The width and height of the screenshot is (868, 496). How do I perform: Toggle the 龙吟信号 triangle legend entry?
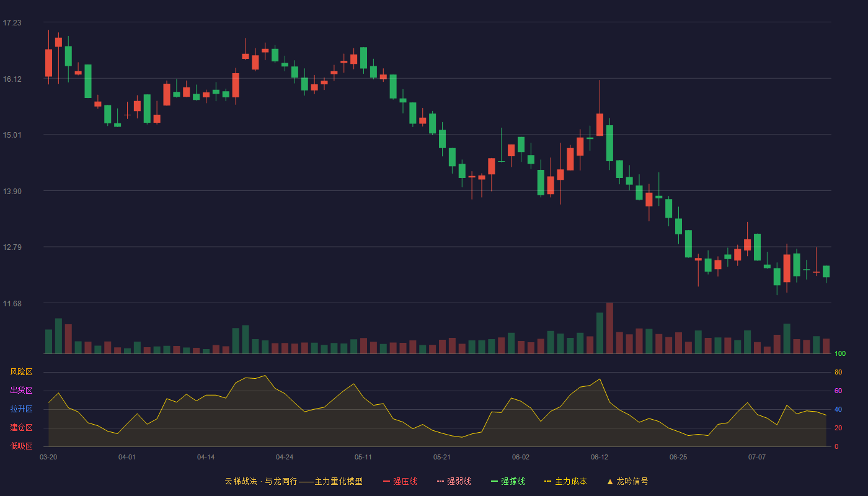tap(627, 481)
